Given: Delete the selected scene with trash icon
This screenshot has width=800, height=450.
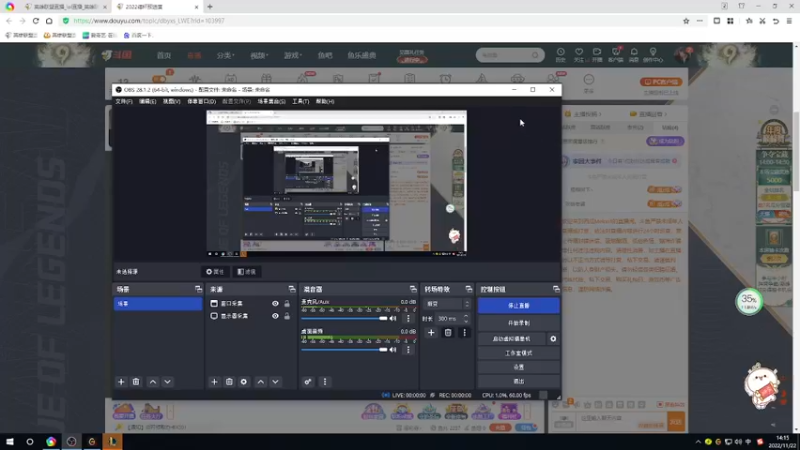Looking at the screenshot, I should pyautogui.click(x=136, y=382).
